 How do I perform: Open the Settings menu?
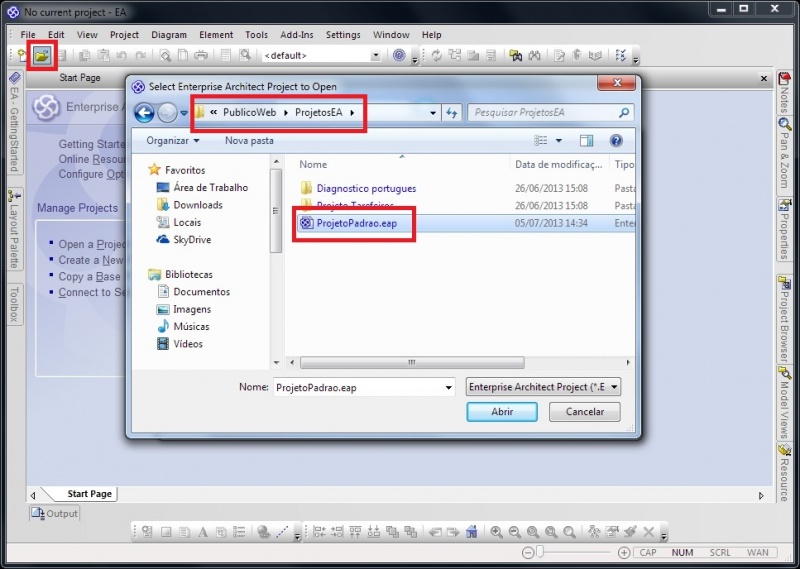tap(343, 35)
